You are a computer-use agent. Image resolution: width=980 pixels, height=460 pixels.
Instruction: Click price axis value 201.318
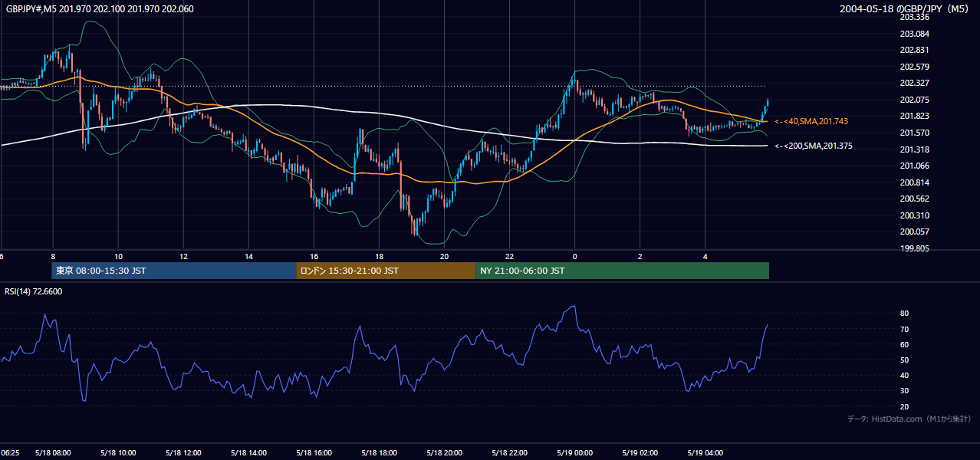[x=915, y=149]
